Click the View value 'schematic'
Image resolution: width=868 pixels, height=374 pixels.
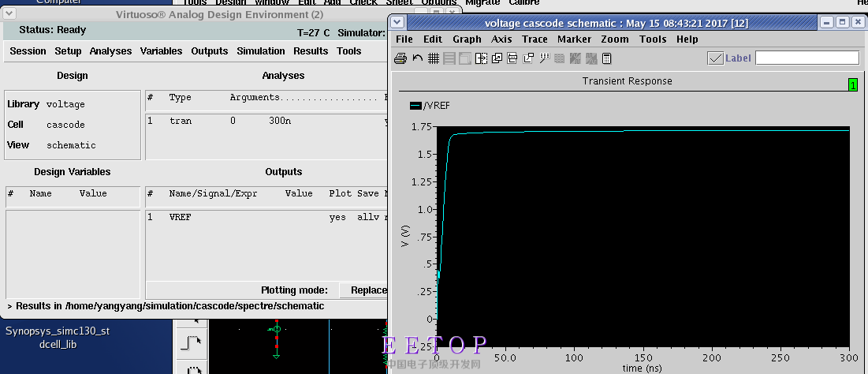coord(71,145)
